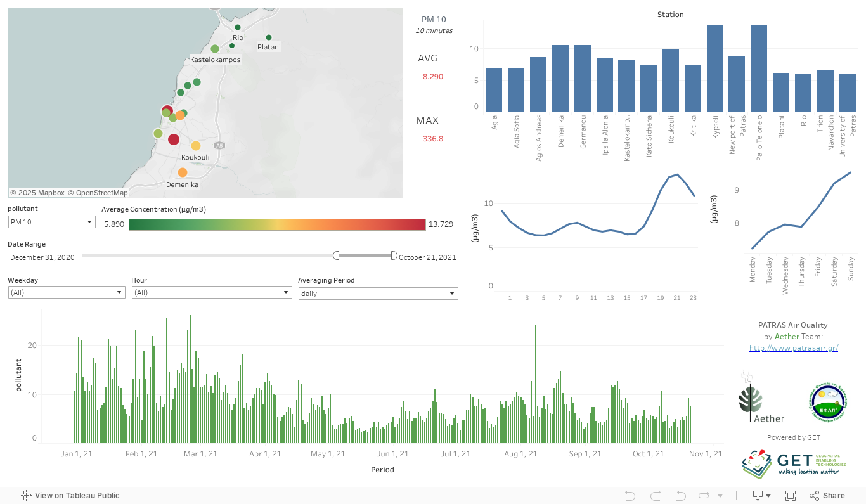Click the AVG value 8.290

click(433, 77)
